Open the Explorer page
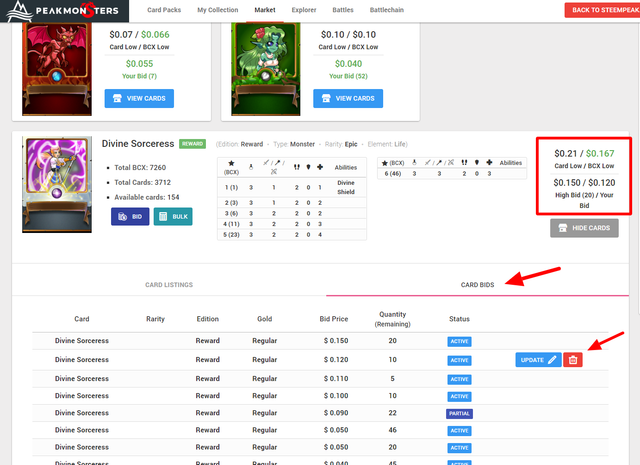 point(304,10)
